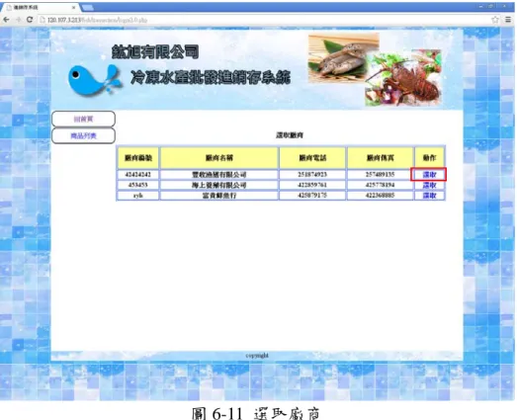This screenshot has width=517, height=420.
Task: Click the lobster photo in the banner
Action: click(403, 78)
